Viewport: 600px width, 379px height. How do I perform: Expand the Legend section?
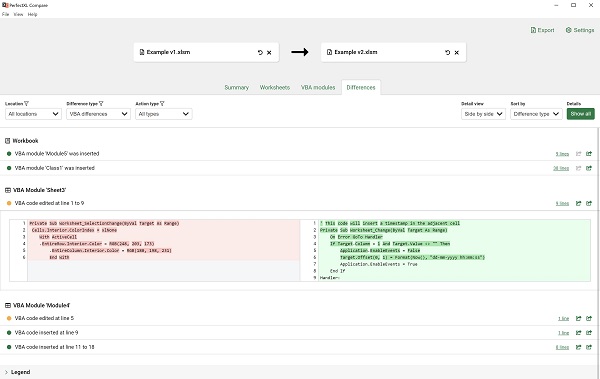pyautogui.click(x=17, y=372)
